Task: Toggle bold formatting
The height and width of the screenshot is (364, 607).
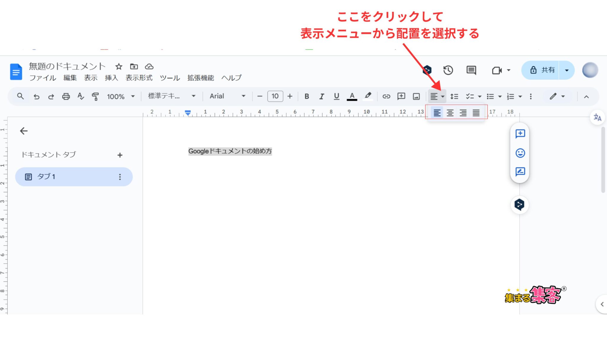Action: click(307, 96)
